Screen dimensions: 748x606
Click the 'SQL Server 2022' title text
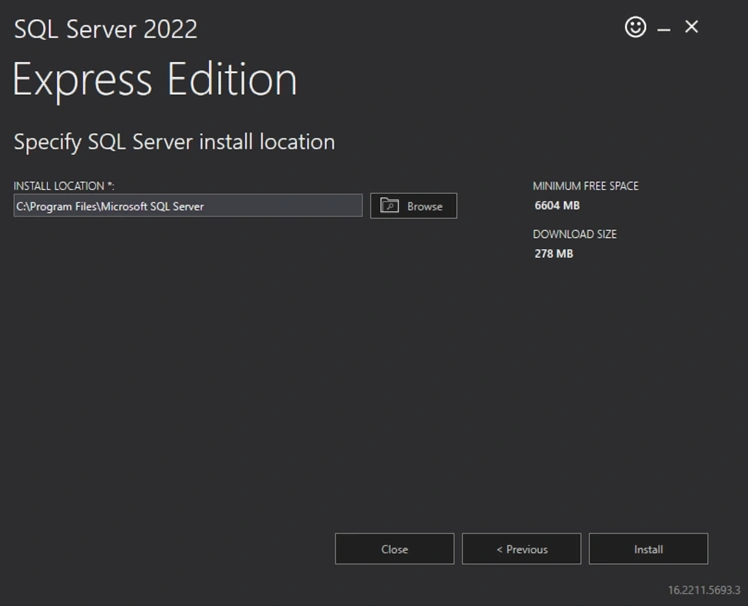pyautogui.click(x=105, y=29)
